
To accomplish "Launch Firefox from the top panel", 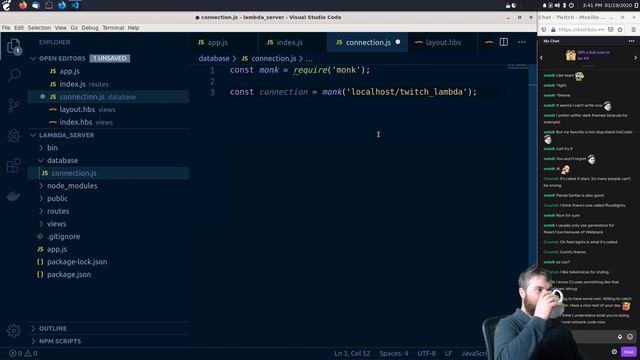I will [23, 5].
